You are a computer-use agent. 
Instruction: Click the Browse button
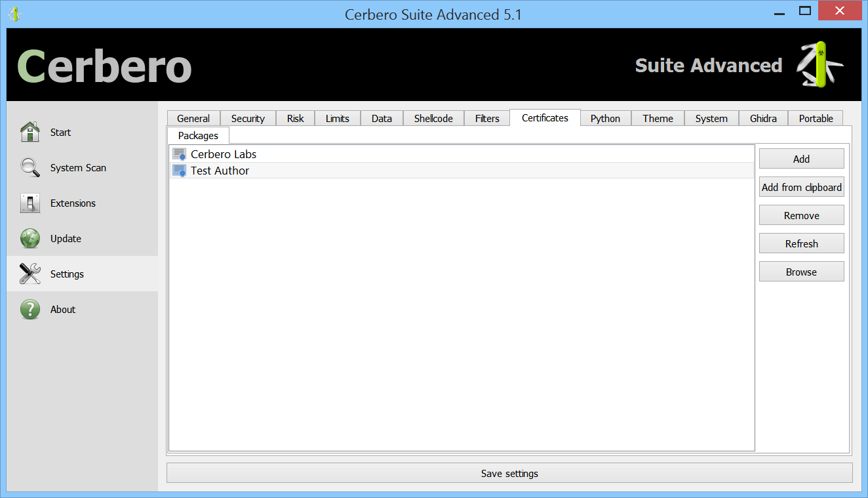coord(801,272)
